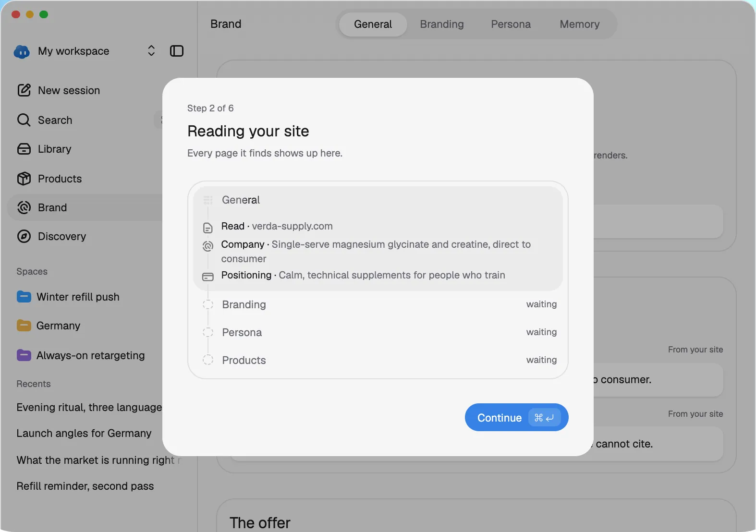The width and height of the screenshot is (756, 532).
Task: Click the Continue button
Action: (x=517, y=417)
